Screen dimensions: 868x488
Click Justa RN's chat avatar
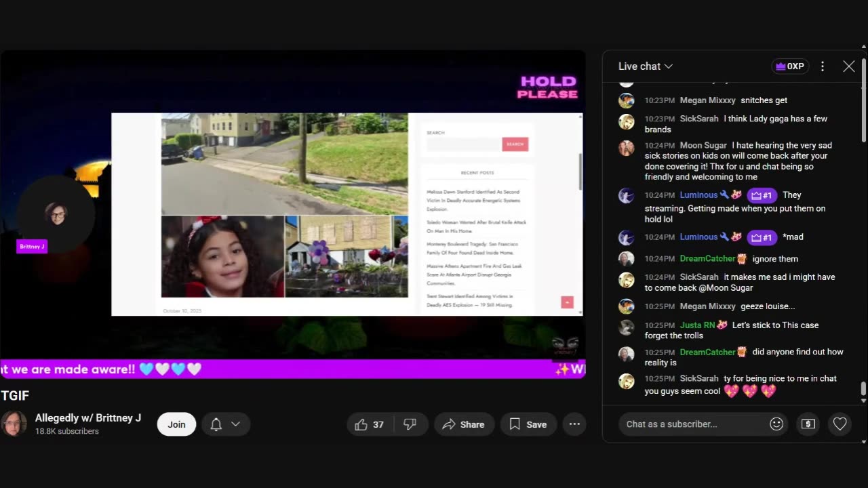click(627, 327)
